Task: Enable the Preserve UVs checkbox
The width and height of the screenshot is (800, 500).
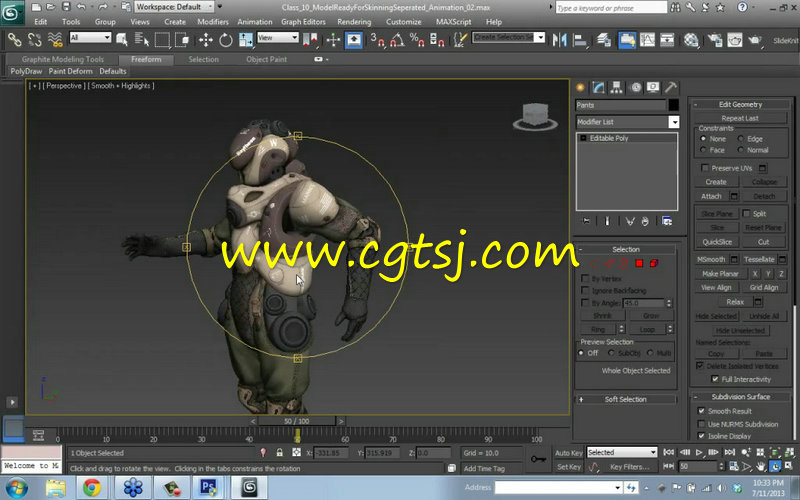Action: pyautogui.click(x=705, y=168)
